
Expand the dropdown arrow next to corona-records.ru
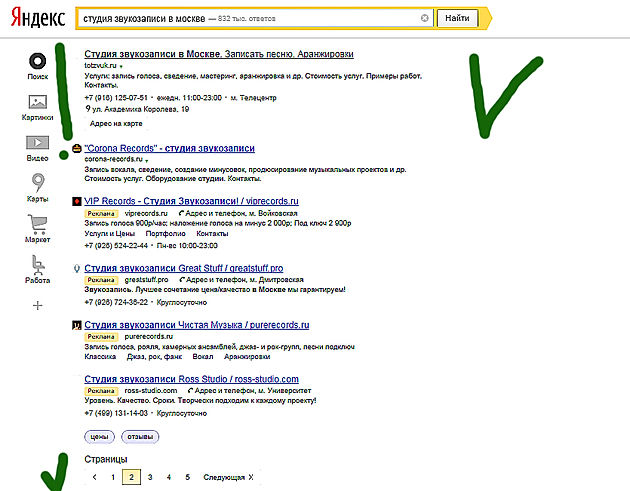click(x=147, y=161)
